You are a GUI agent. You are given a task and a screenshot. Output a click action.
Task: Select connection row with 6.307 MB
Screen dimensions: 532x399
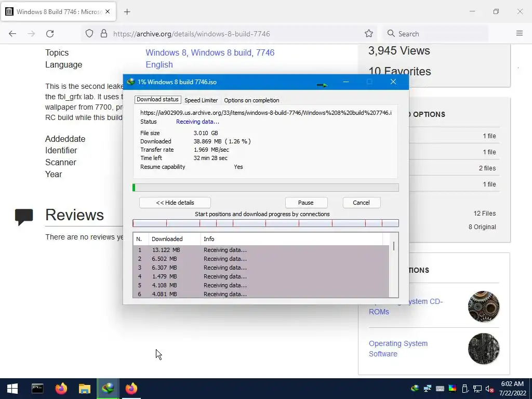point(261,268)
